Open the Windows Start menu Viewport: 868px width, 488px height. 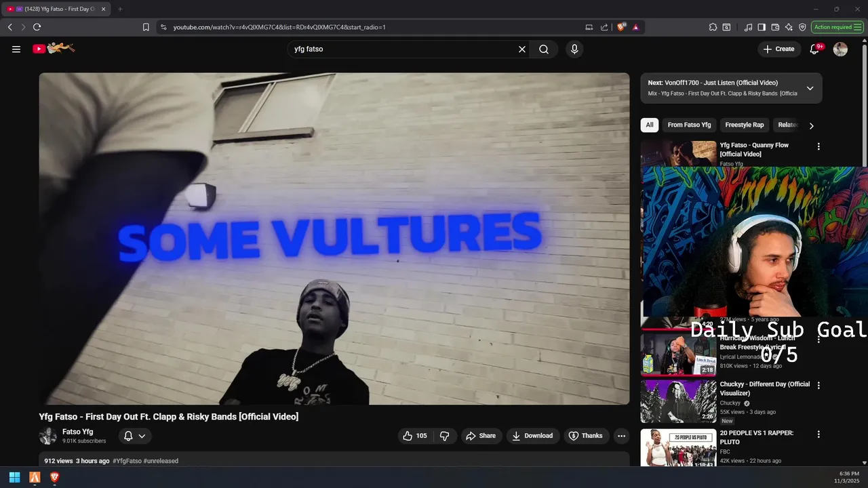pyautogui.click(x=14, y=477)
